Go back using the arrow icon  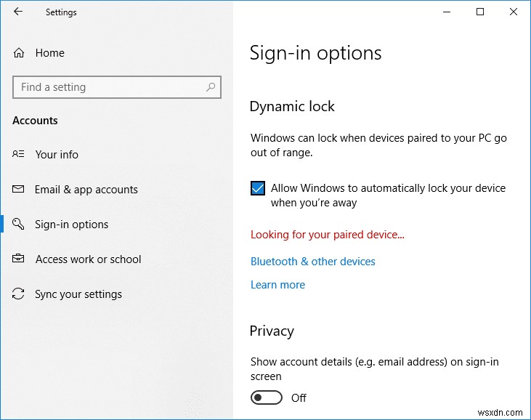point(18,12)
